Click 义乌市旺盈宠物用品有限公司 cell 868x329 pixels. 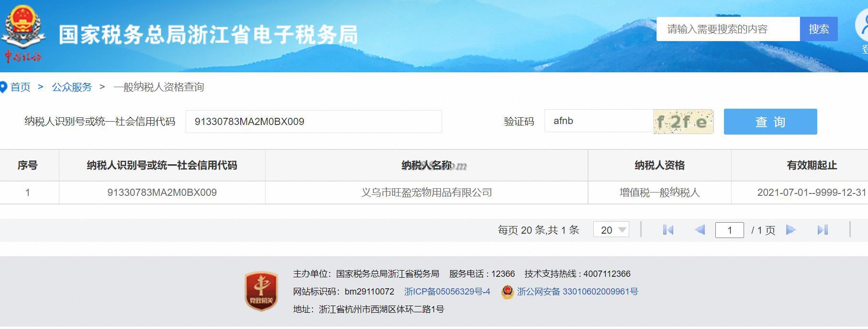[427, 193]
